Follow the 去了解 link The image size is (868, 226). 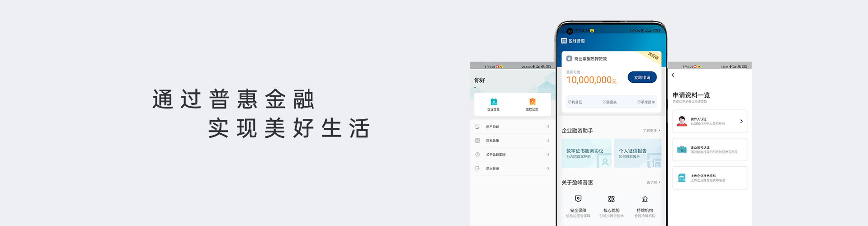click(x=653, y=183)
